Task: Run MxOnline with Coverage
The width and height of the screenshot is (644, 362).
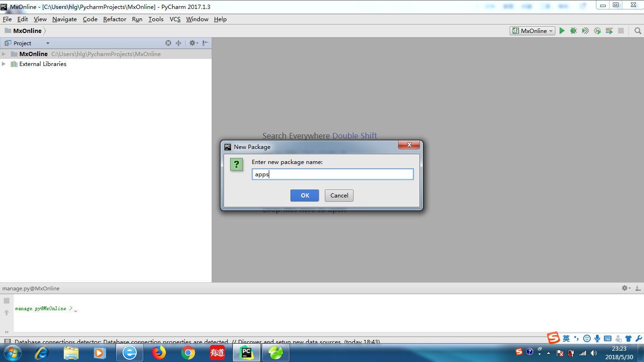Action: click(585, 31)
